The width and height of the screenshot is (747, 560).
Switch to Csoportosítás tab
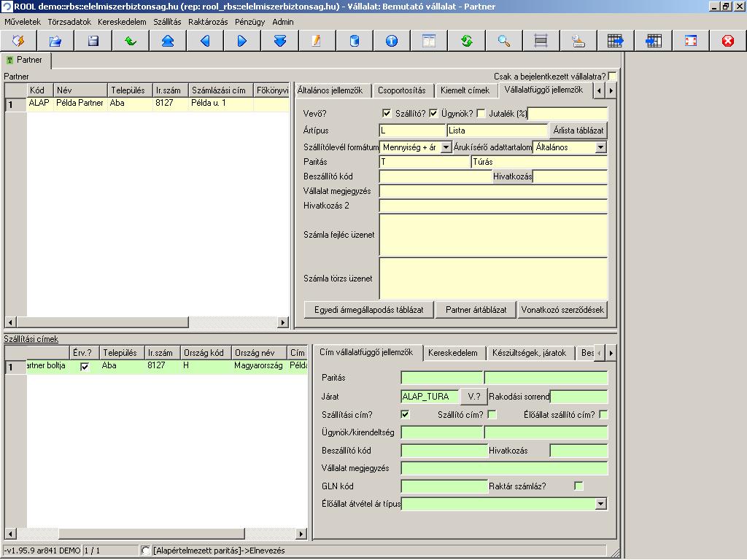pos(402,90)
